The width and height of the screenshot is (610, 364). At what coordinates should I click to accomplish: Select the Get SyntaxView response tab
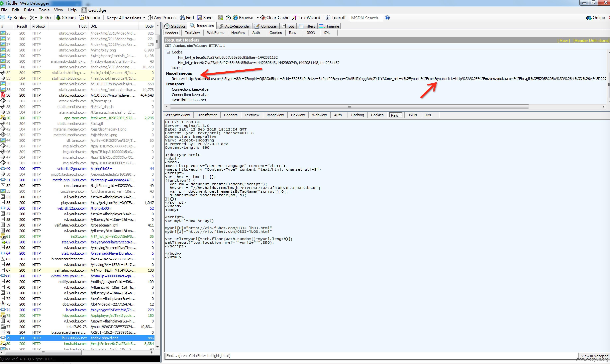177,115
